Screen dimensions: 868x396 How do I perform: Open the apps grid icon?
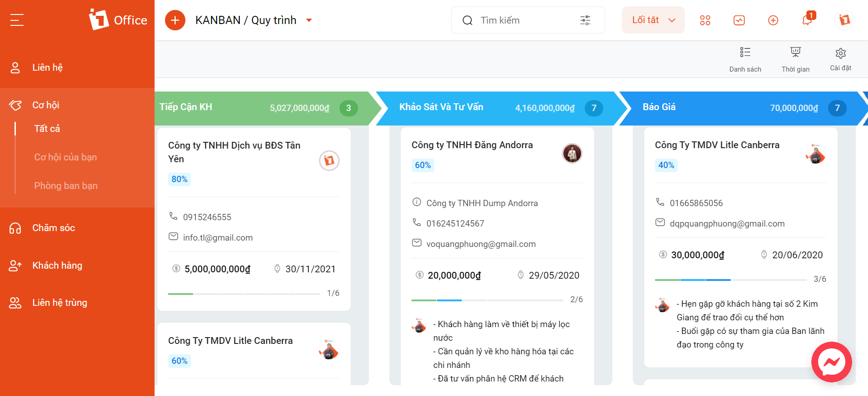[705, 20]
